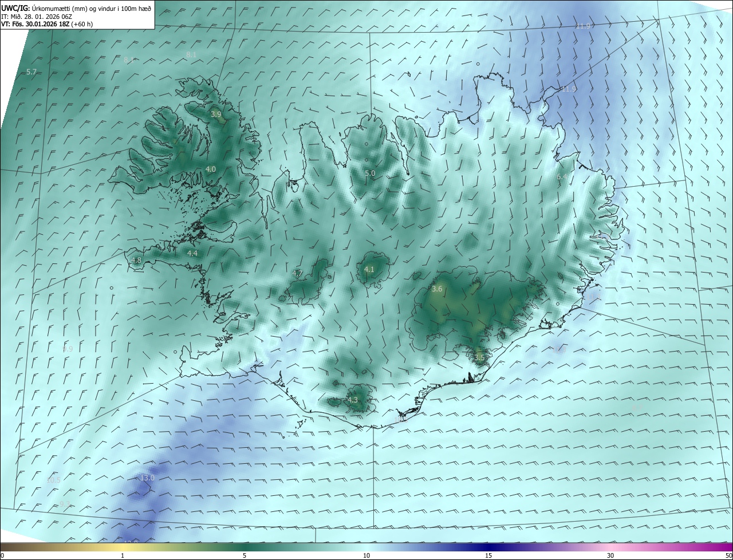Screen dimensions: 733x560
Task: Click the 3.6 value on the large glacier
Action: (437, 289)
